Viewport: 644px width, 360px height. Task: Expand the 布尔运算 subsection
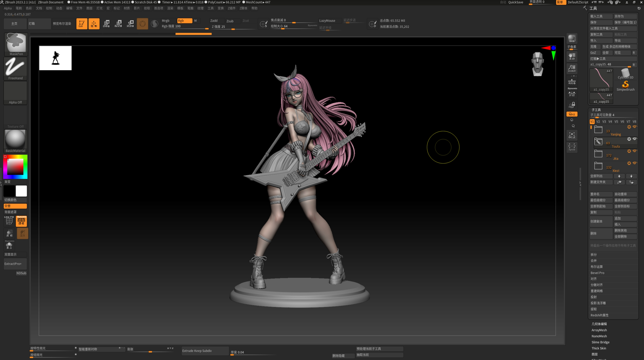click(597, 267)
